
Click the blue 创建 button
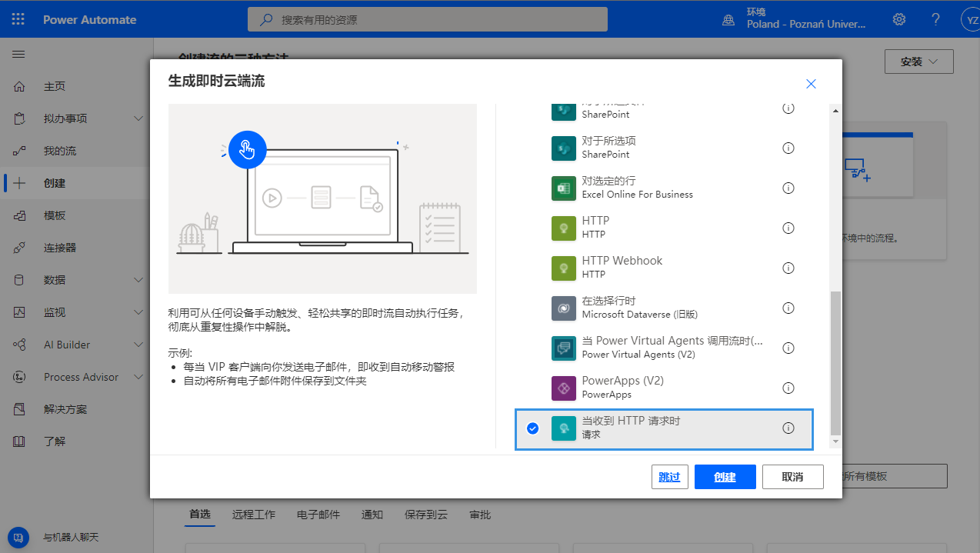pyautogui.click(x=725, y=477)
